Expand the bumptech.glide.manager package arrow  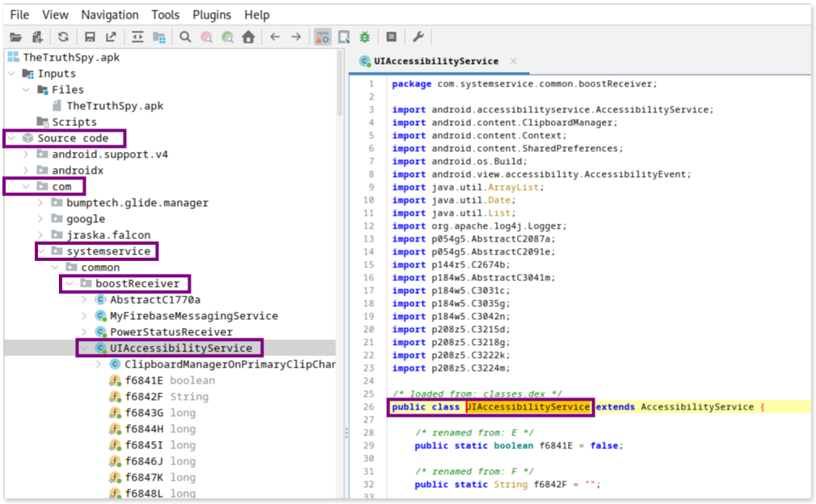coord(40,203)
